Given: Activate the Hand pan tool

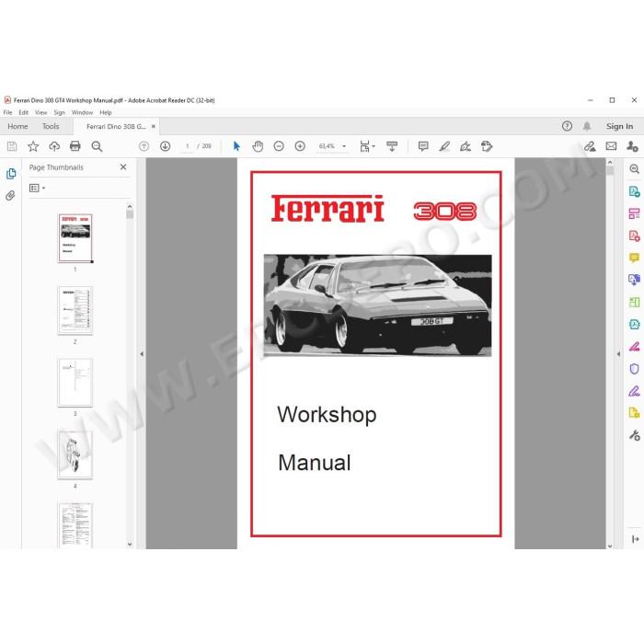Looking at the screenshot, I should (258, 146).
